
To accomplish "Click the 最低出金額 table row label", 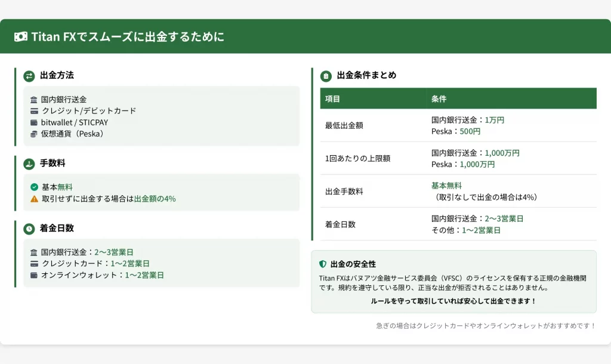I will [344, 126].
